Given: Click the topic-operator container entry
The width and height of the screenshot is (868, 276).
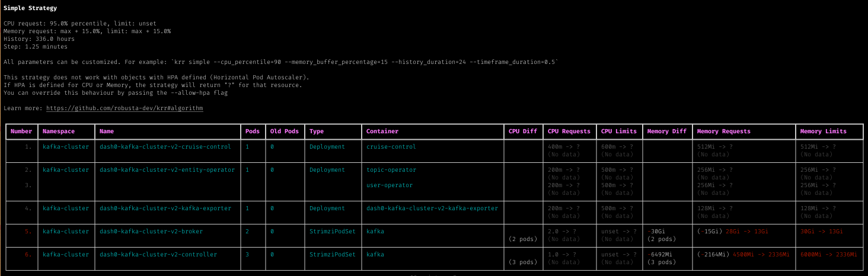Looking at the screenshot, I should 391,170.
